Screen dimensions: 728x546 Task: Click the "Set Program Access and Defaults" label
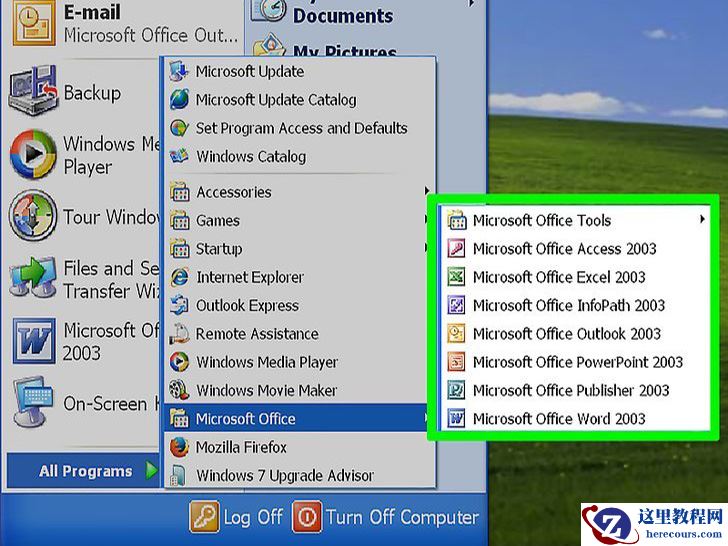tap(302, 128)
